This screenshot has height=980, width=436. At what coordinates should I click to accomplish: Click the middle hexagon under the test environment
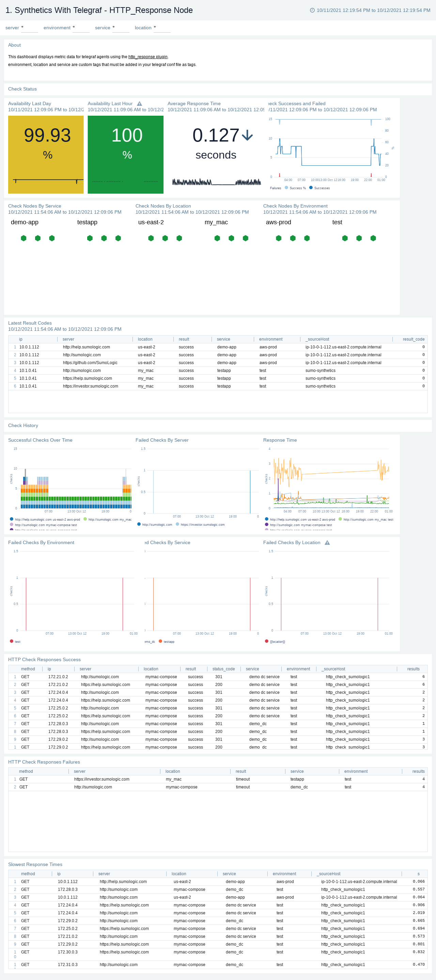[x=359, y=238]
